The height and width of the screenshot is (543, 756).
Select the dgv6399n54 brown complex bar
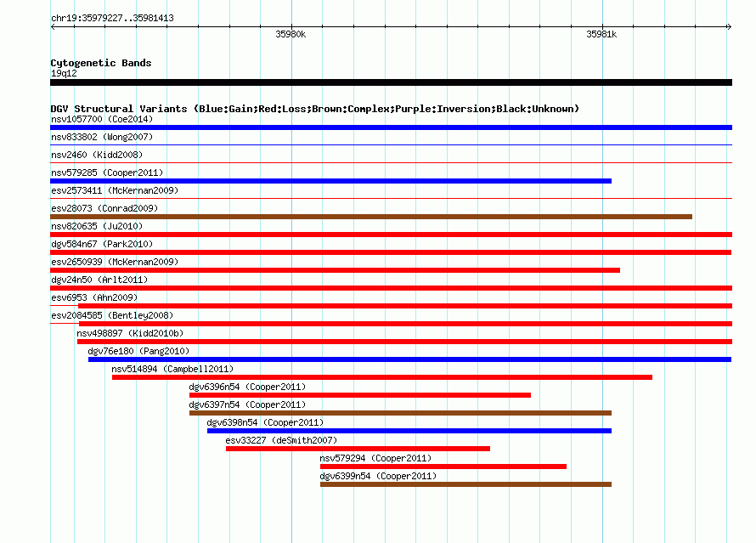pos(465,484)
